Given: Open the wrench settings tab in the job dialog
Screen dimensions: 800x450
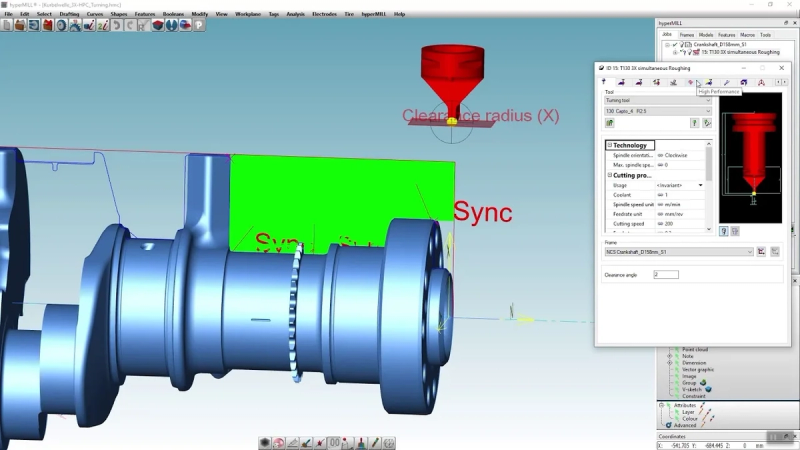Looking at the screenshot, I should click(x=727, y=82).
